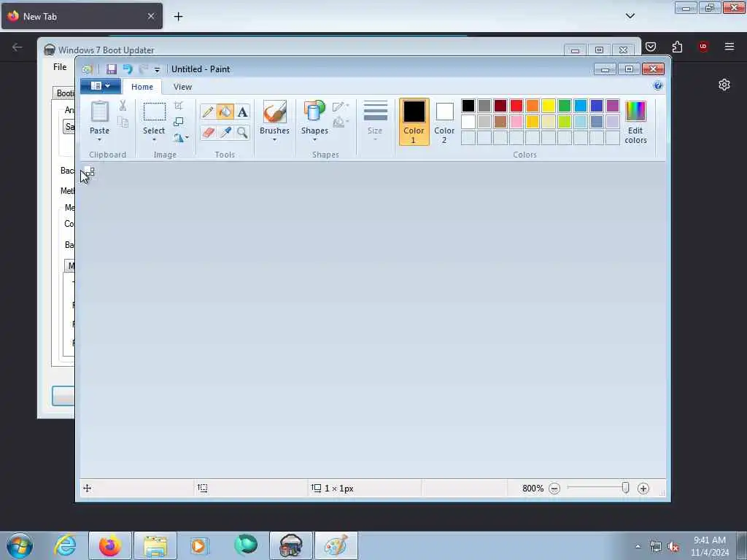Open File menu in Windows 7 Boot Updater
This screenshot has height=560, width=747.
click(x=60, y=67)
